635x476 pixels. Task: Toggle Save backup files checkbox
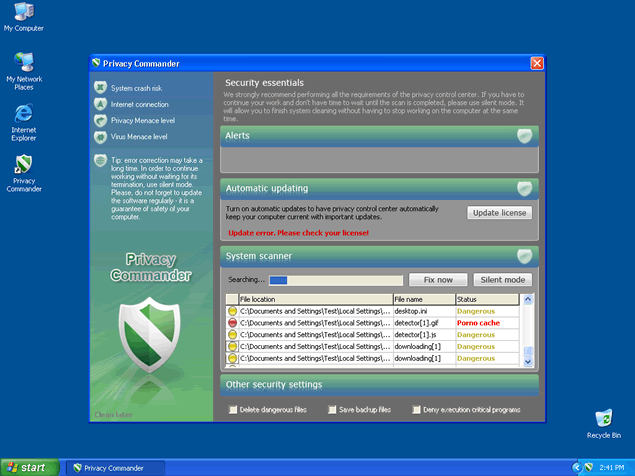[x=331, y=410]
